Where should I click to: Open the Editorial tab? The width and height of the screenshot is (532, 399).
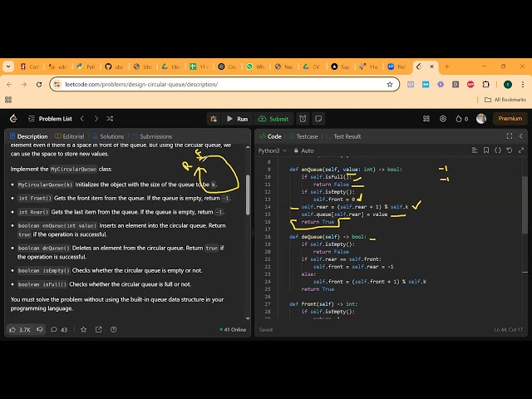(x=69, y=136)
